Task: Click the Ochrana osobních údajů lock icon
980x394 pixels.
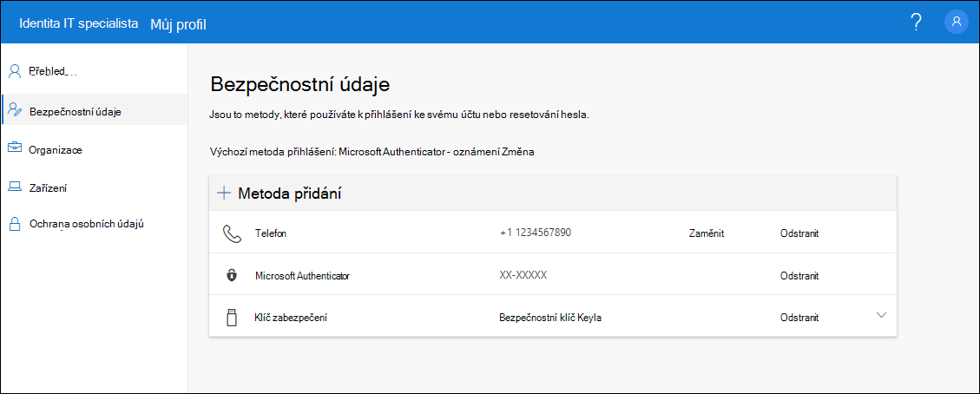Action: [x=15, y=224]
